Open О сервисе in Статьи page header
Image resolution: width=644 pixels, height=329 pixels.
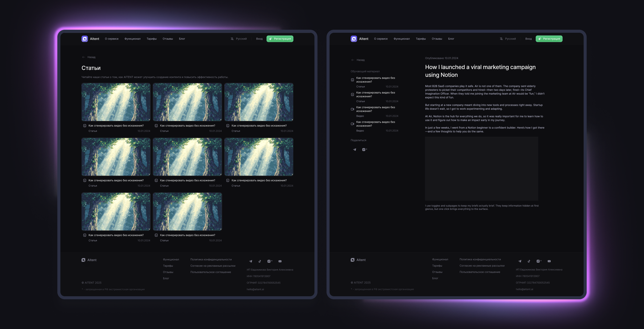click(112, 39)
